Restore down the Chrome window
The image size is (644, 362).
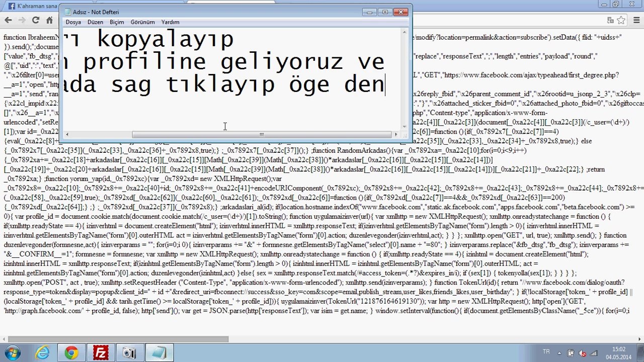pos(616,4)
